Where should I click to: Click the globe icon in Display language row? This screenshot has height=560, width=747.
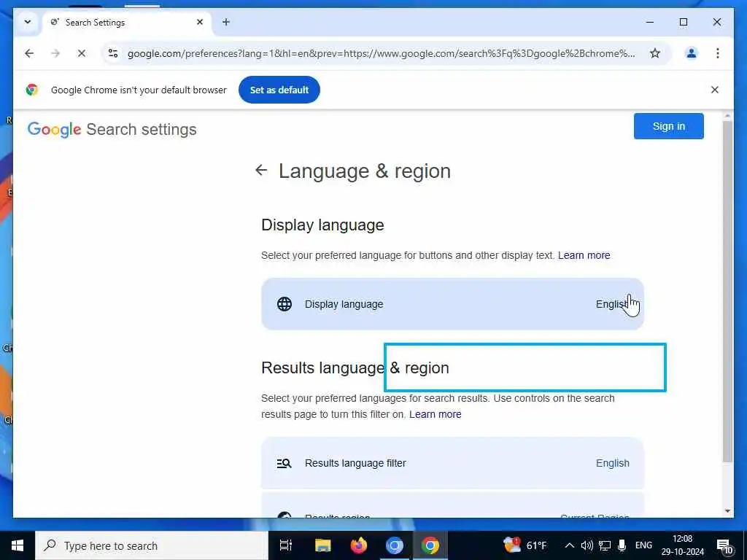pos(285,304)
